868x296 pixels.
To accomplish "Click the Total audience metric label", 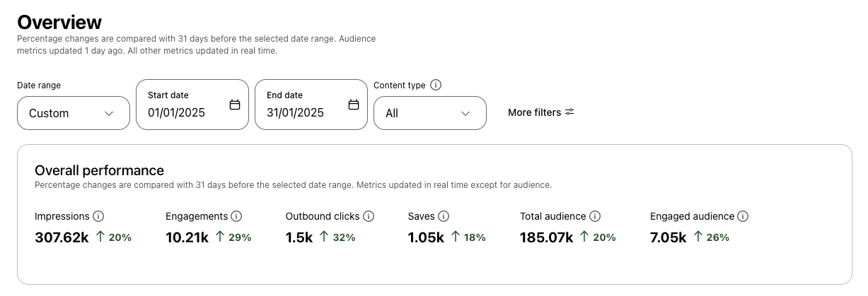I will click(x=553, y=216).
